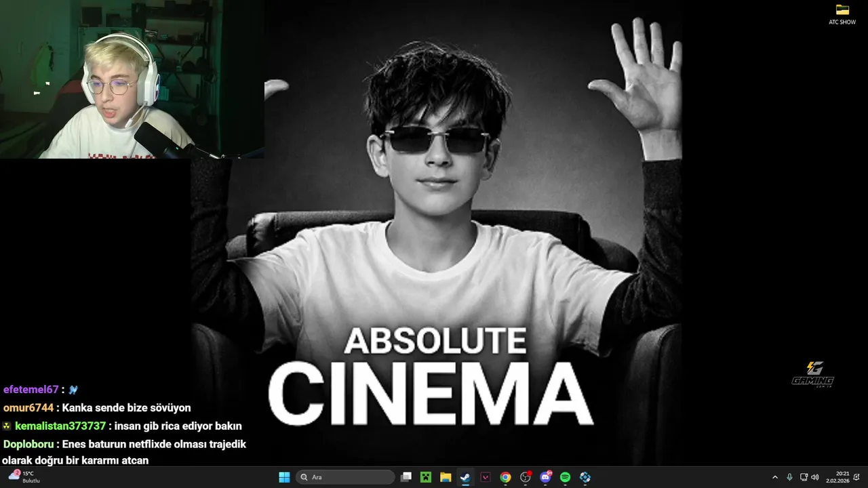Open the Valorant taskbar icon

pyautogui.click(x=486, y=477)
